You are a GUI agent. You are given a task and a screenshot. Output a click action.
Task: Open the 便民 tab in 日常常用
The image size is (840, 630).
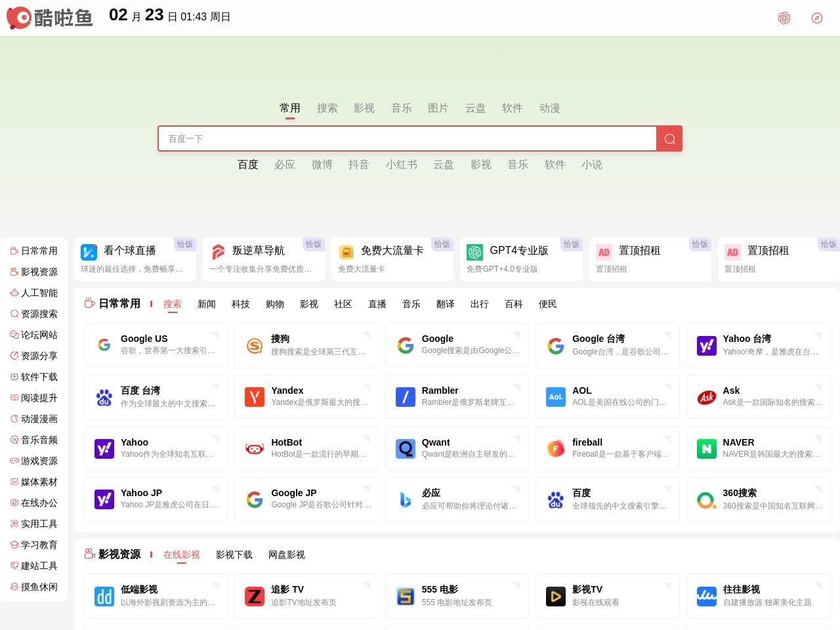click(548, 304)
